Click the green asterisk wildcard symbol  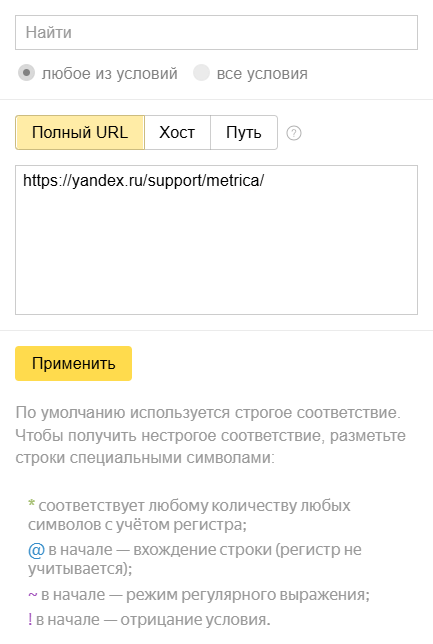(31, 504)
